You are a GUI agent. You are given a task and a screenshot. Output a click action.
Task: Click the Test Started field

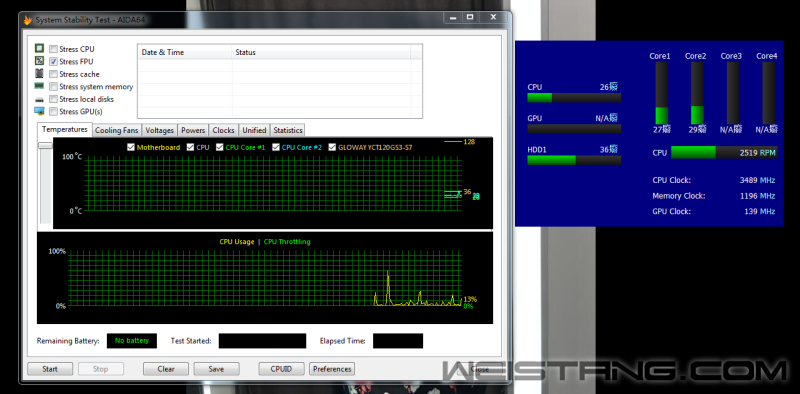click(262, 341)
